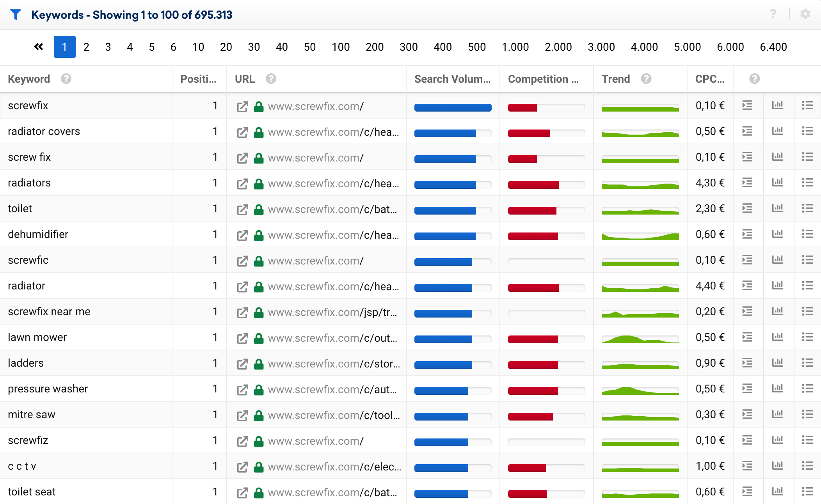The width and height of the screenshot is (821, 504).
Task: Click the keyword 'pressure washer'
Action: (48, 389)
